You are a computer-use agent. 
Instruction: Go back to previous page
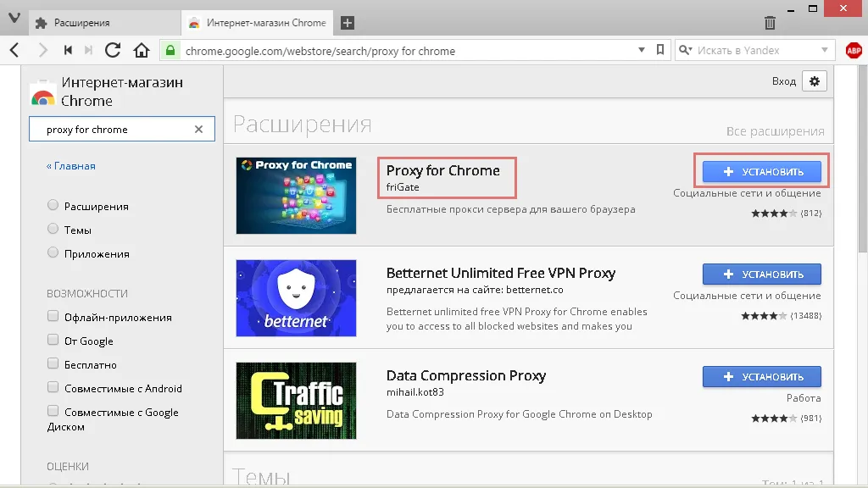15,50
